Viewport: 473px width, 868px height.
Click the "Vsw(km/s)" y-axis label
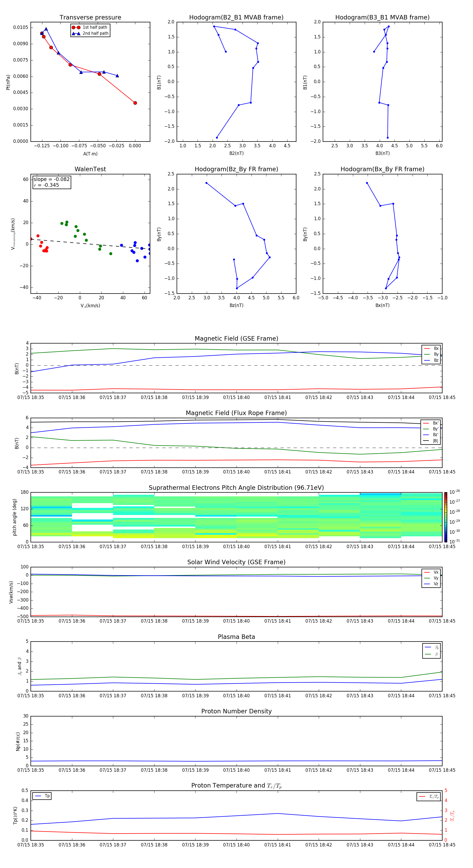[x=11, y=592]
